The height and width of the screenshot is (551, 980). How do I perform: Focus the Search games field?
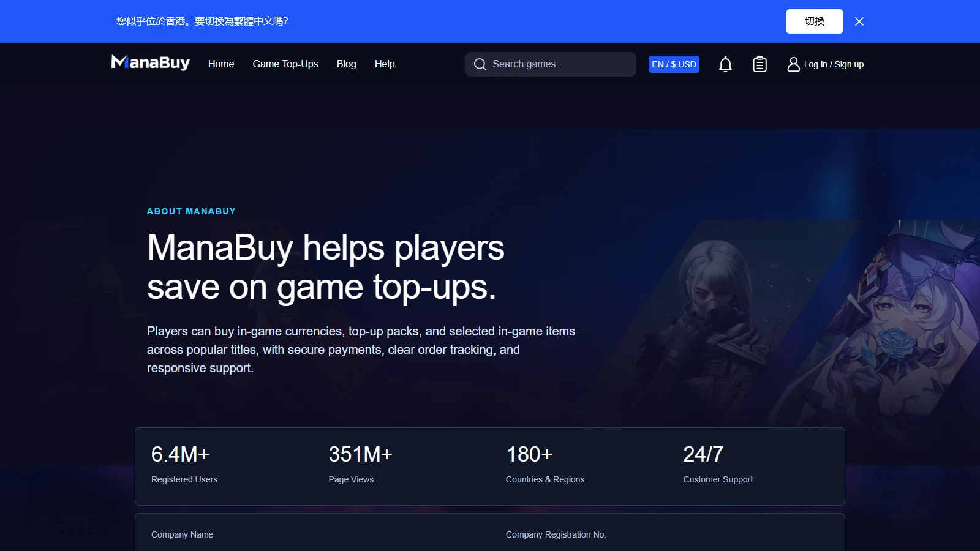[x=550, y=64]
